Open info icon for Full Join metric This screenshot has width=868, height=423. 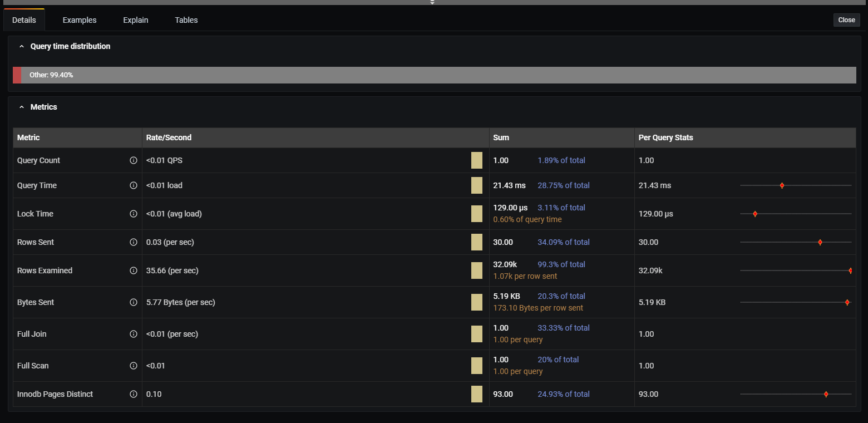point(134,334)
